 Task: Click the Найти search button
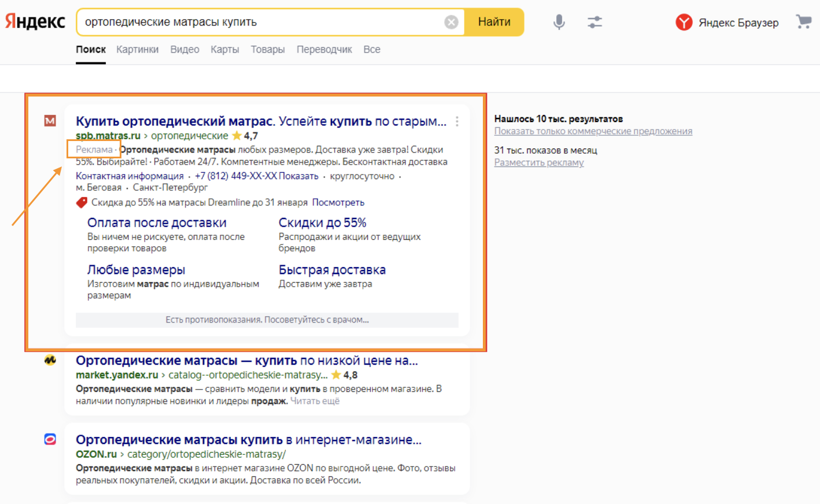(494, 22)
